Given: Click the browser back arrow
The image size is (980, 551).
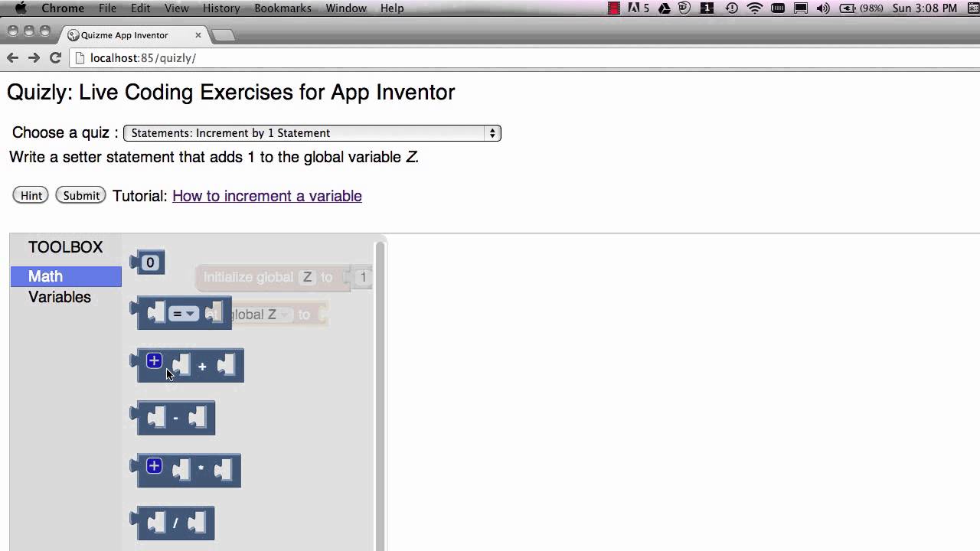Looking at the screenshot, I should [12, 57].
